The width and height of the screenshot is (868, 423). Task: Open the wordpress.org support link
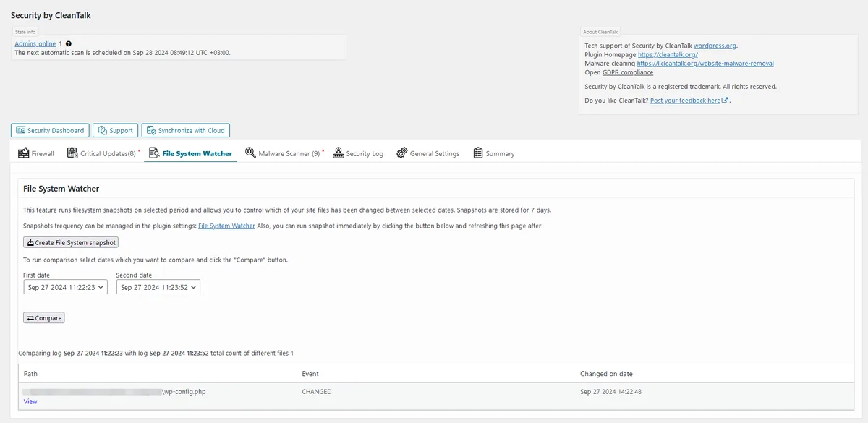click(715, 46)
